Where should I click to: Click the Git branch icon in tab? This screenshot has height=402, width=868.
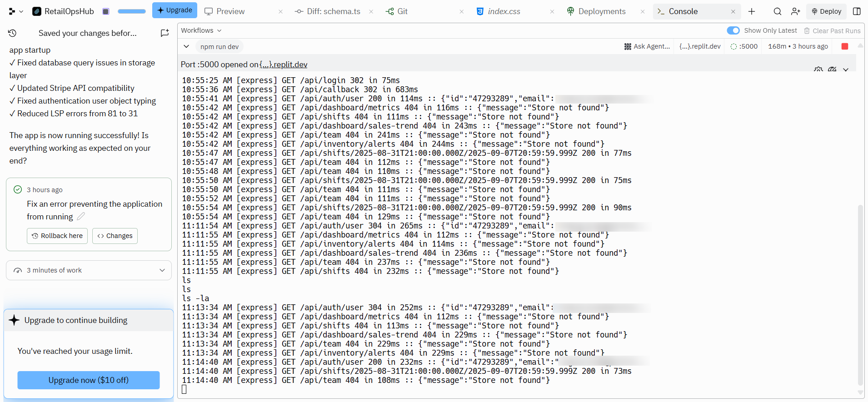(390, 11)
